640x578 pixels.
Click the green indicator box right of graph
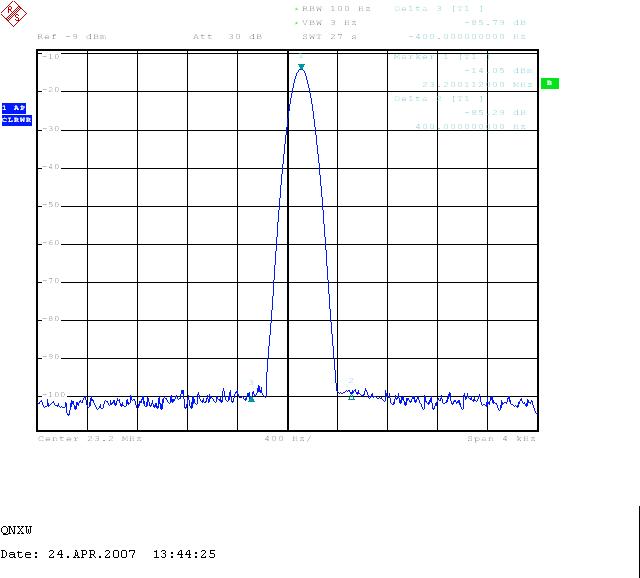coord(549,83)
